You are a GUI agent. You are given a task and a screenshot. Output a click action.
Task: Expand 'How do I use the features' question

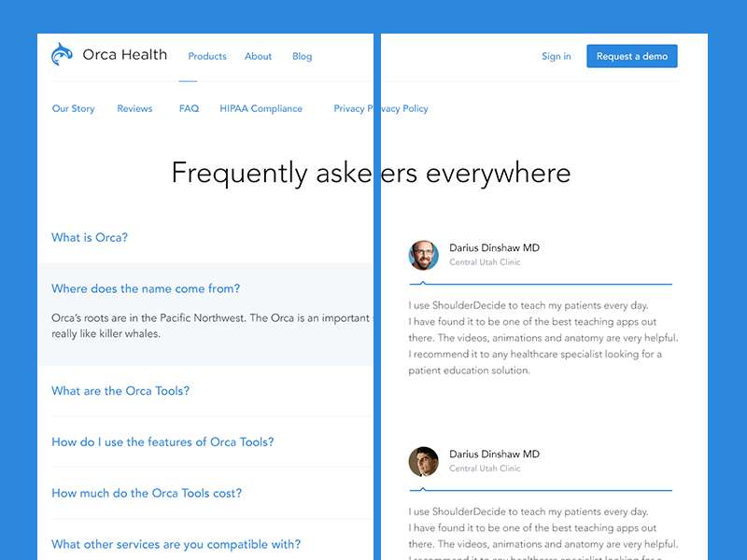coord(162,442)
